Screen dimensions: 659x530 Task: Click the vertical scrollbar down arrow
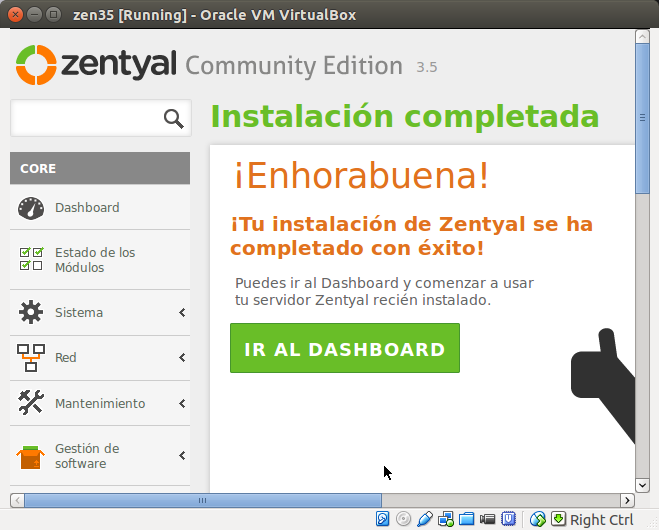[x=642, y=485]
